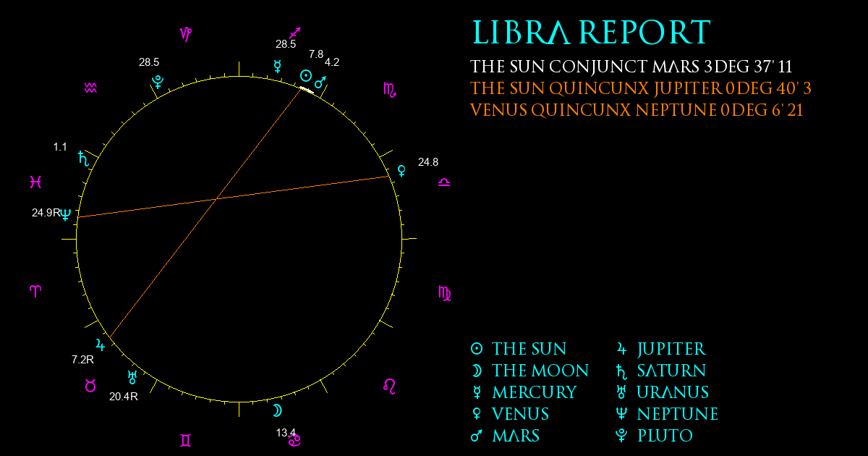This screenshot has width=868, height=456.
Task: Click the Neptune symbol in the legend
Action: [x=621, y=414]
